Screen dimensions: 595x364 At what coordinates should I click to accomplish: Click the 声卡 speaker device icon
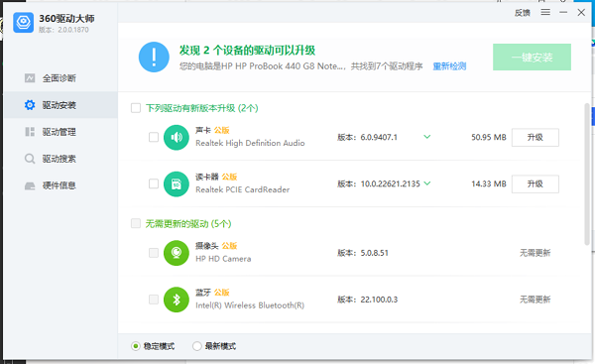click(x=177, y=138)
